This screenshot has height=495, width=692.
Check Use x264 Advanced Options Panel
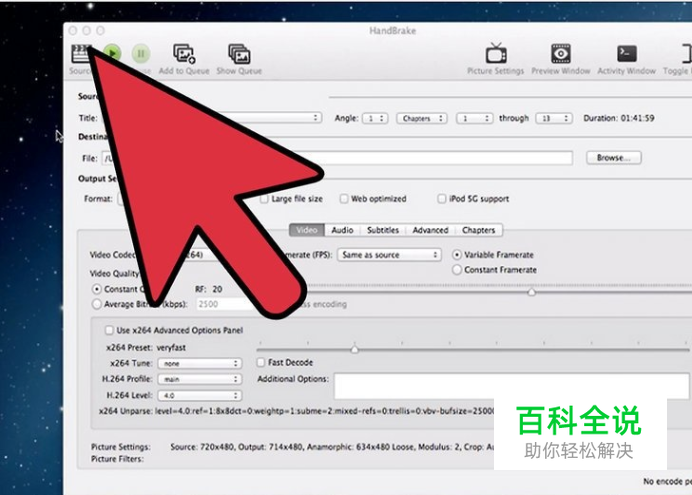[109, 330]
